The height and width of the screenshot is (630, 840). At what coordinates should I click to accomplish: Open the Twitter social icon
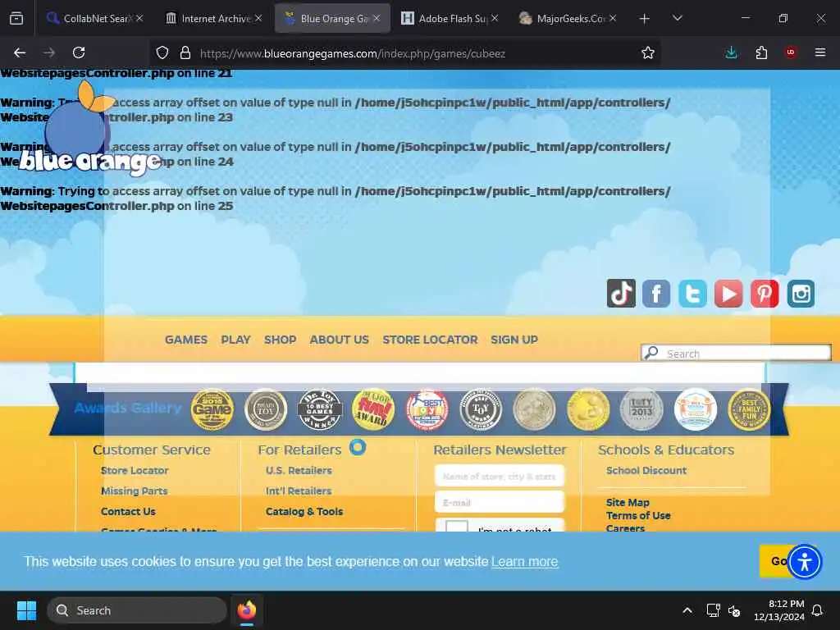[692, 293]
